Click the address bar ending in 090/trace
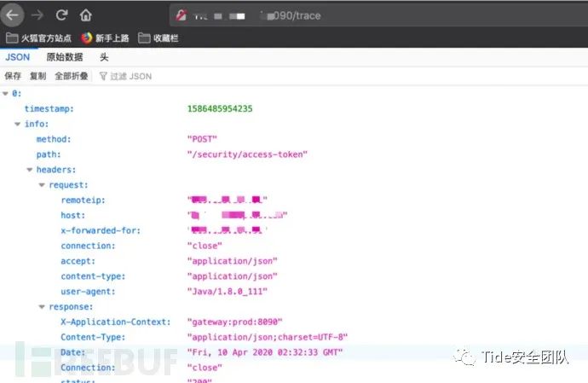 pyautogui.click(x=378, y=15)
